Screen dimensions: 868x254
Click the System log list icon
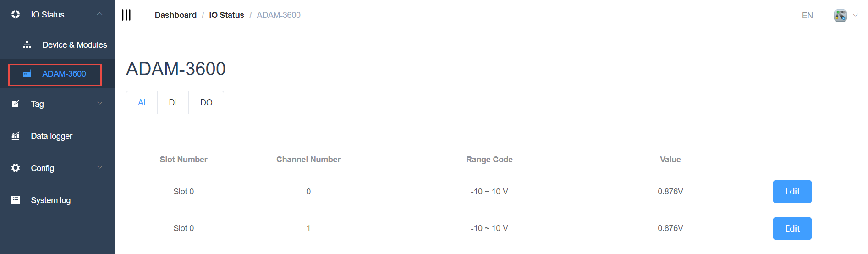pyautogui.click(x=16, y=200)
